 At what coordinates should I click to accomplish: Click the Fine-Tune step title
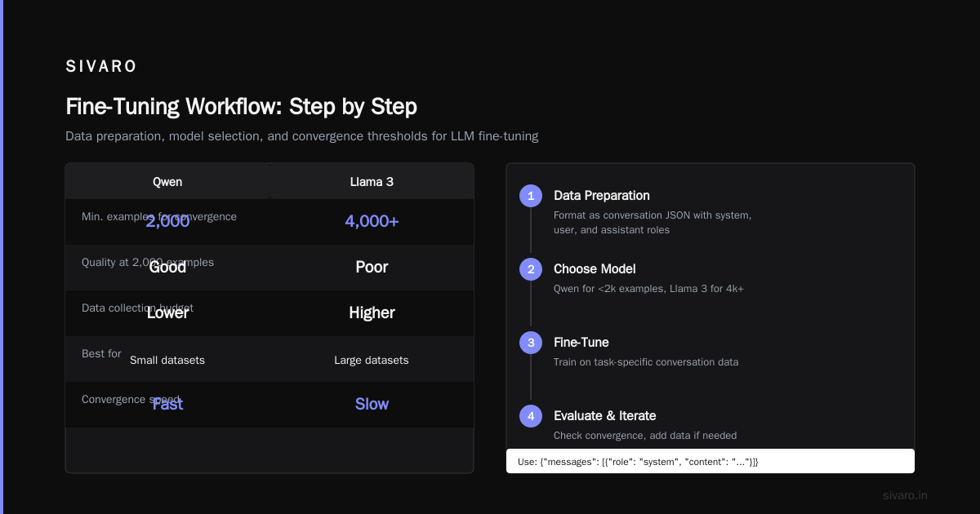tap(581, 343)
